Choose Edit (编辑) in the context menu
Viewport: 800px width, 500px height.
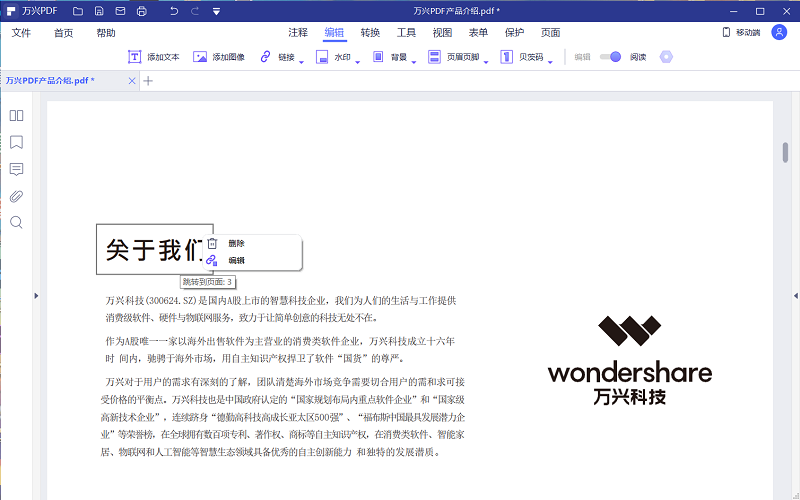[236, 260]
